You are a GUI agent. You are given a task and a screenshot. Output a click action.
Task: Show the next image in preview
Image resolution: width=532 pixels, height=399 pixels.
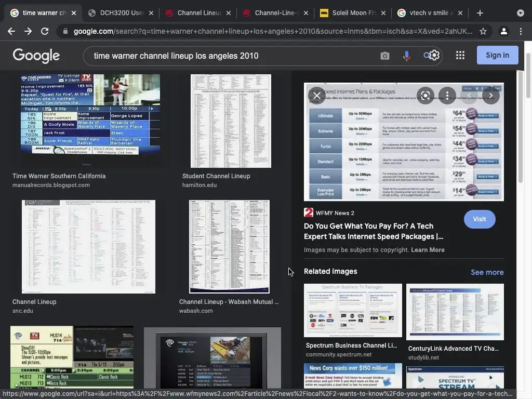coord(490,96)
